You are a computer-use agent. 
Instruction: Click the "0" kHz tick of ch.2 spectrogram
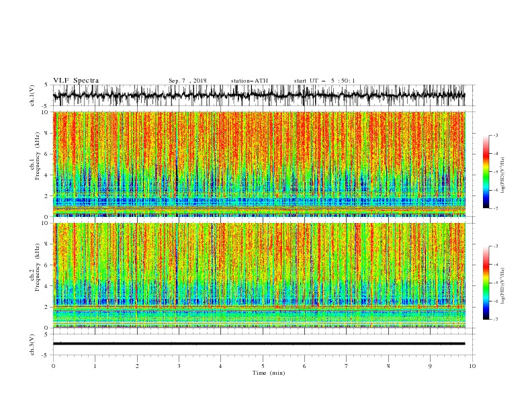46,328
